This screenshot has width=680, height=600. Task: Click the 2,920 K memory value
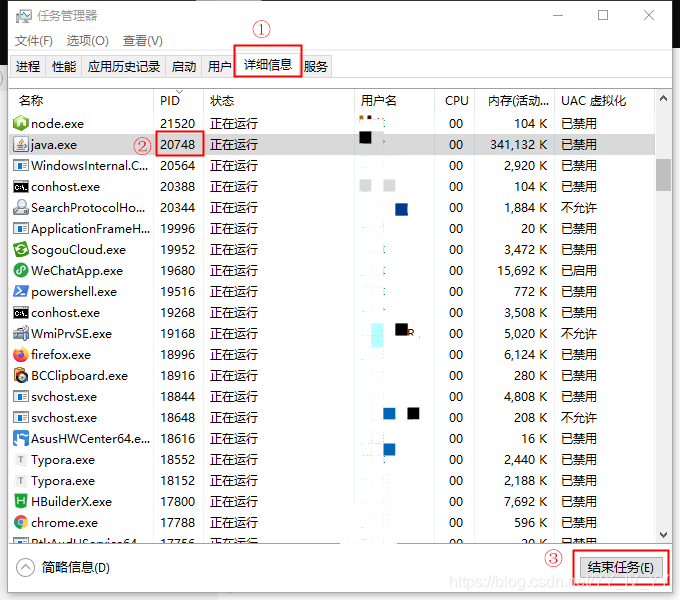point(526,166)
